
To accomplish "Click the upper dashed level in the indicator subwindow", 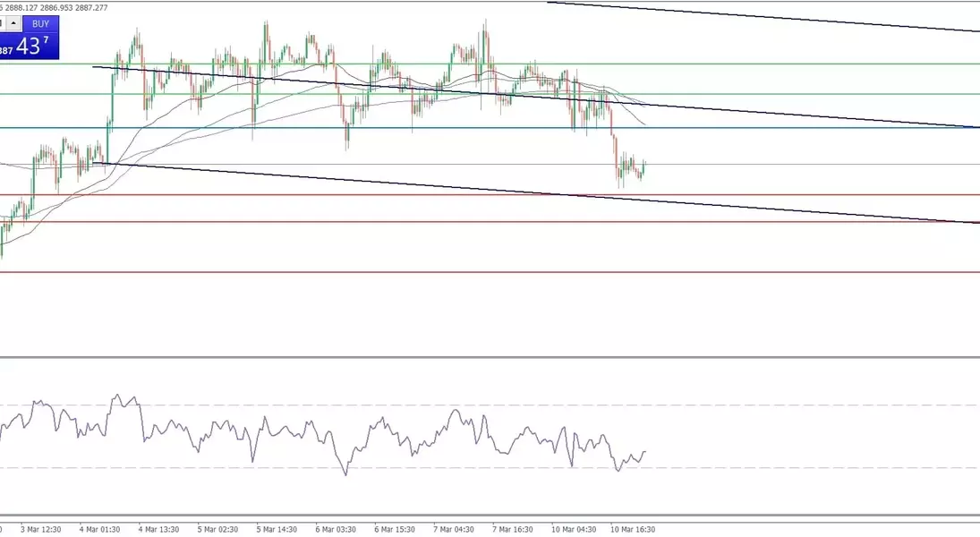I will pos(805,405).
